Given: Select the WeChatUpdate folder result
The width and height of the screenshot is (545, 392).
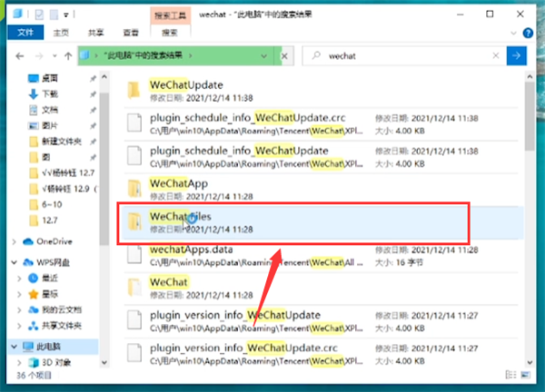Looking at the screenshot, I should pos(322,91).
